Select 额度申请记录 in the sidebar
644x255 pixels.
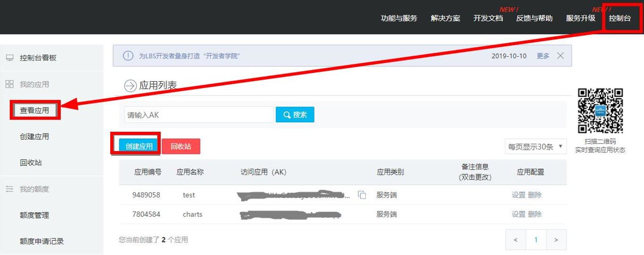pos(41,241)
